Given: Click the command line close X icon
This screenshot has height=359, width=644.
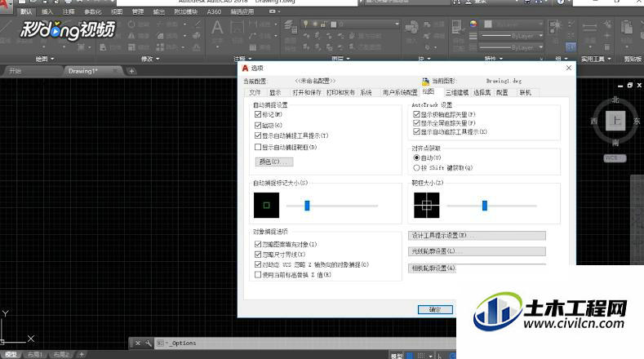Looking at the screenshot, I should (x=138, y=343).
